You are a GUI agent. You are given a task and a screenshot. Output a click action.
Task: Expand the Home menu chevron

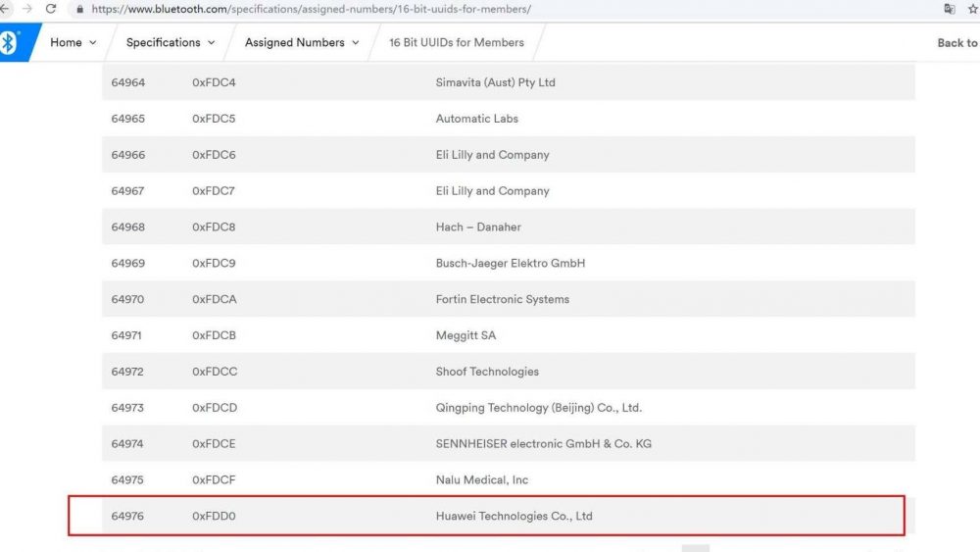point(93,43)
